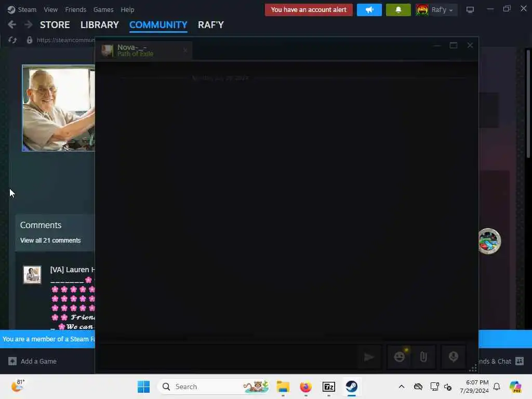Click the Steam Family member banner
The width and height of the screenshot is (532, 399).
point(47,339)
